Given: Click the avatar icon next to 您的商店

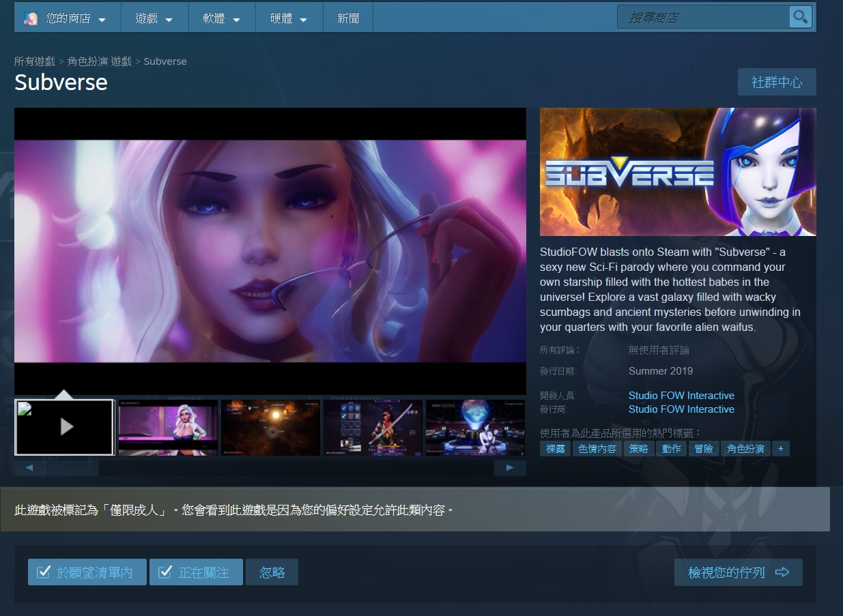Looking at the screenshot, I should [x=29, y=16].
